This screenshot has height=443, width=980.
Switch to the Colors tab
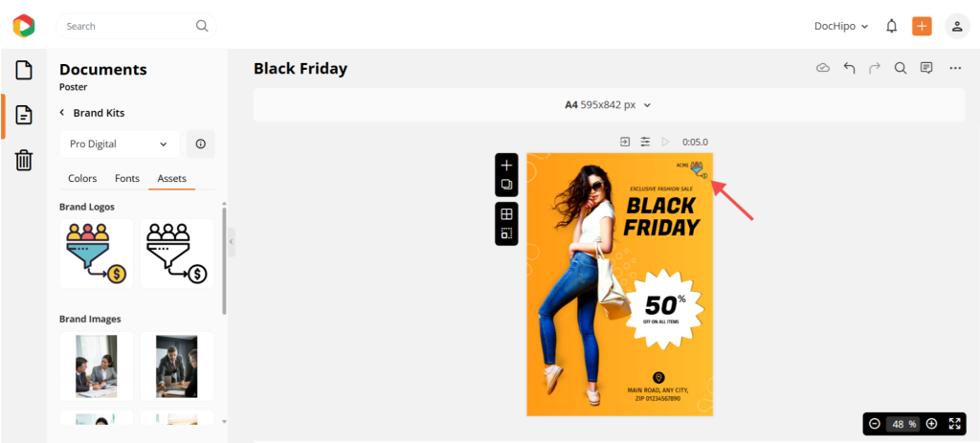[x=82, y=178]
